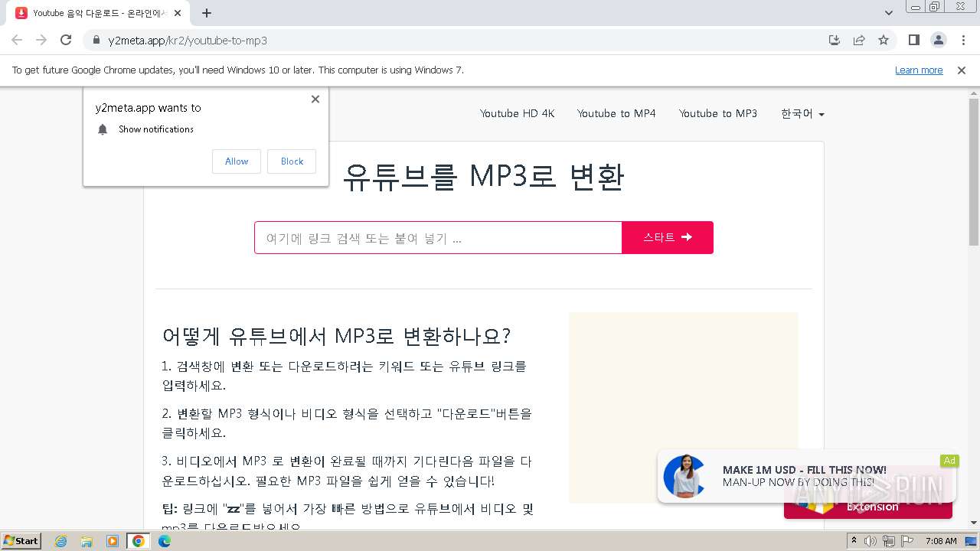This screenshot has width=980, height=551.
Task: Open the Chrome profile avatar
Action: tap(938, 40)
